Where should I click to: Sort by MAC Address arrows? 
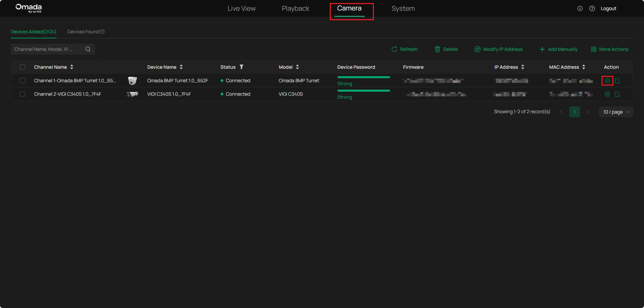click(584, 67)
